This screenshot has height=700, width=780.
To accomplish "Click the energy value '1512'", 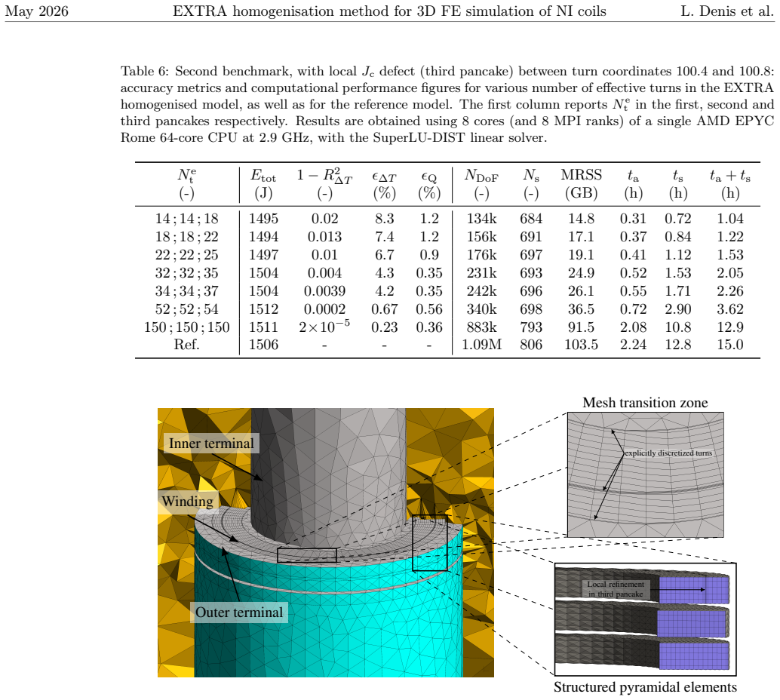I will 264,309.
